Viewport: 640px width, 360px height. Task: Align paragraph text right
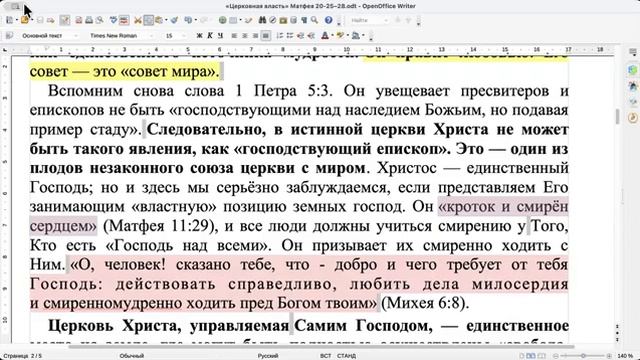point(255,36)
